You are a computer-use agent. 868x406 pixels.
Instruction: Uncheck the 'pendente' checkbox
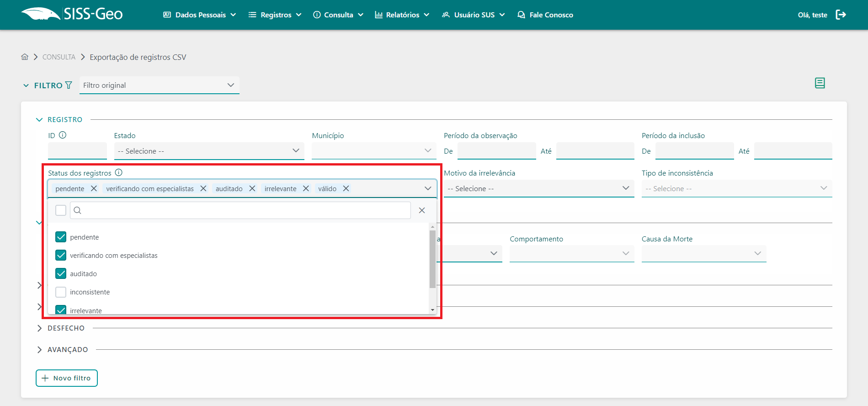tap(61, 237)
